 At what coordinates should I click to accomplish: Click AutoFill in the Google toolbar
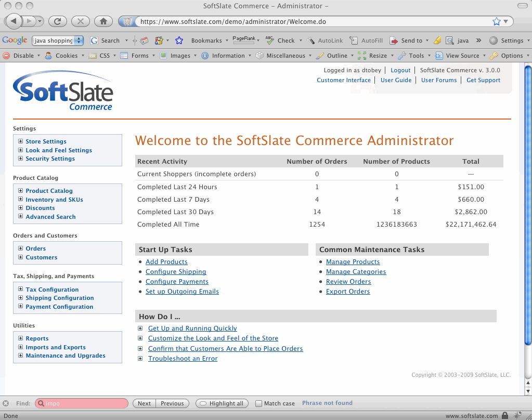pos(367,41)
